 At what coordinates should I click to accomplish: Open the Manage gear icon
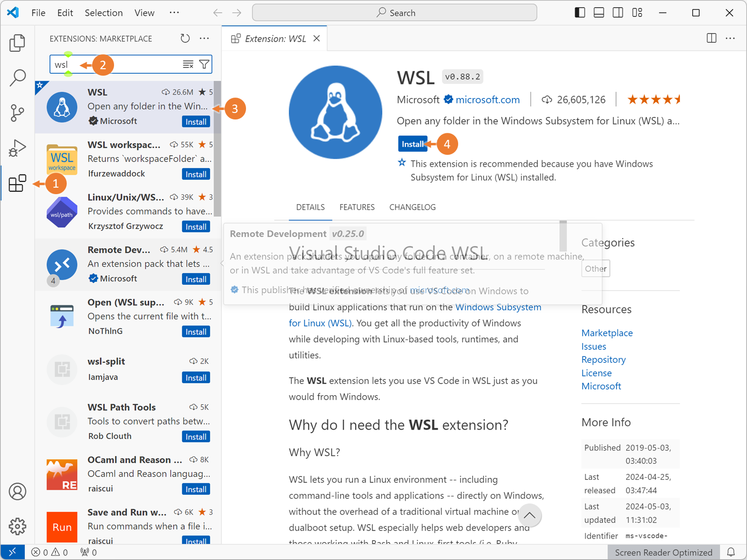click(x=17, y=526)
